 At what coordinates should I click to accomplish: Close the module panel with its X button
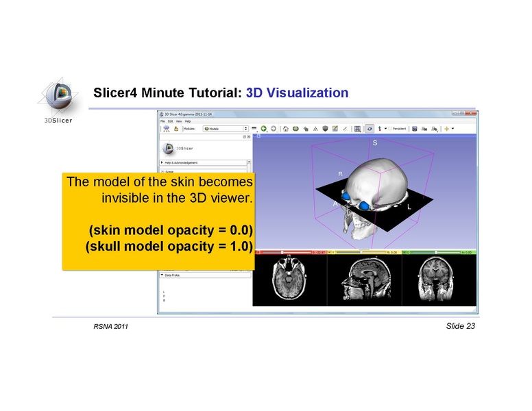(249, 137)
